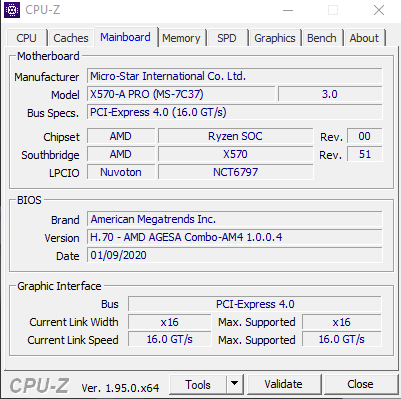Click the Tools button

click(198, 384)
